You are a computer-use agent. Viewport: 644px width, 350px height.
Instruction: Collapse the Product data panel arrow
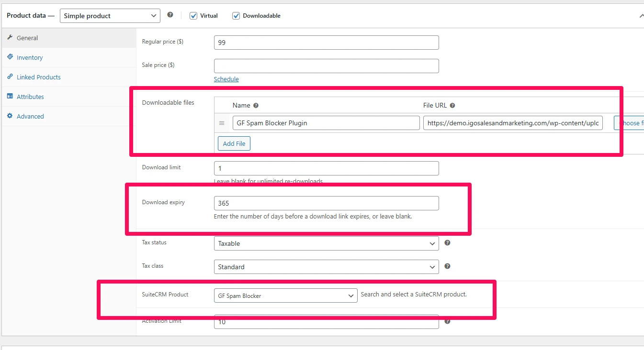point(641,16)
